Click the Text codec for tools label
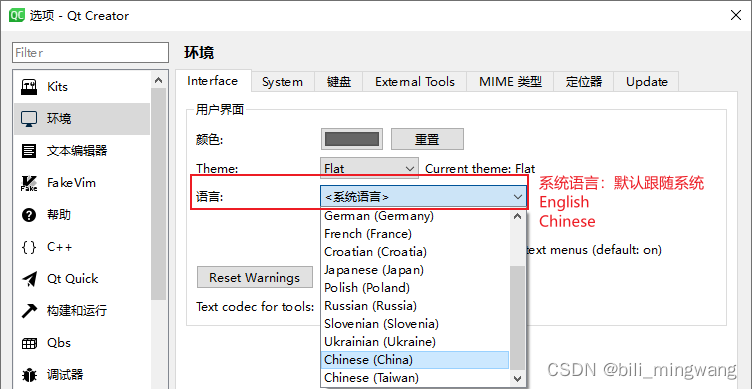Screen dimensions: 752x389 tap(255, 306)
